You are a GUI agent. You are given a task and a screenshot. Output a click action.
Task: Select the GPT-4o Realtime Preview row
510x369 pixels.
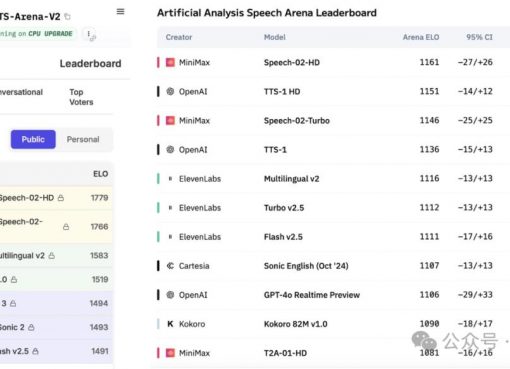tap(333, 295)
